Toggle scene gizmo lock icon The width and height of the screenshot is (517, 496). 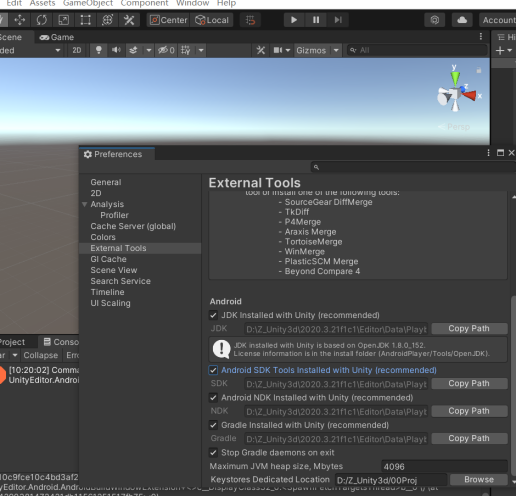[x=479, y=70]
